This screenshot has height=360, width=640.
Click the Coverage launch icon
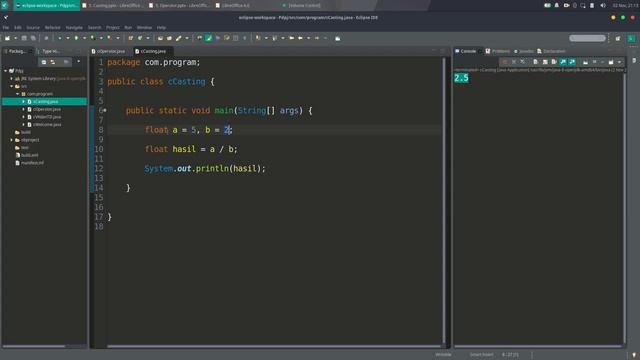[93, 38]
